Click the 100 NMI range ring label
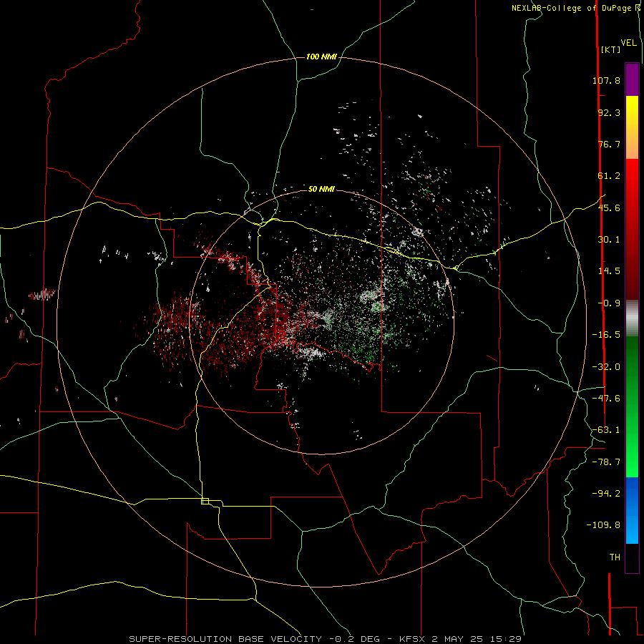The width and height of the screenshot is (644, 644). click(x=321, y=57)
